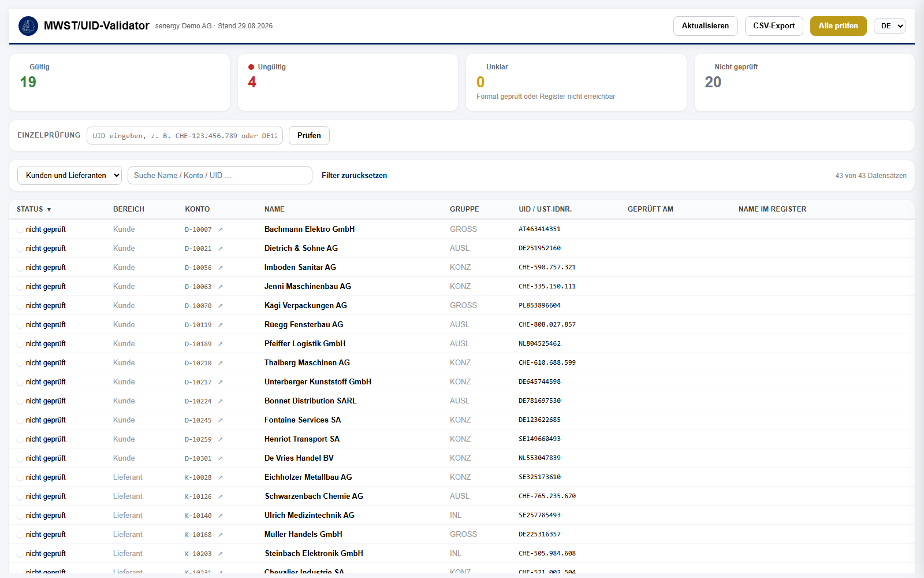Click the UID / UST-IDNR. column header

(x=545, y=209)
